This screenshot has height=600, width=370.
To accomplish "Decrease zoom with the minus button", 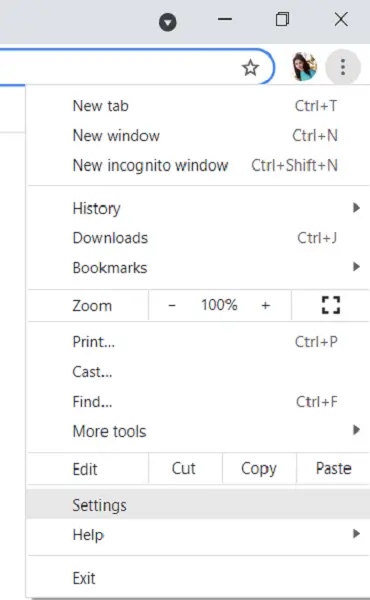I will pyautogui.click(x=172, y=305).
